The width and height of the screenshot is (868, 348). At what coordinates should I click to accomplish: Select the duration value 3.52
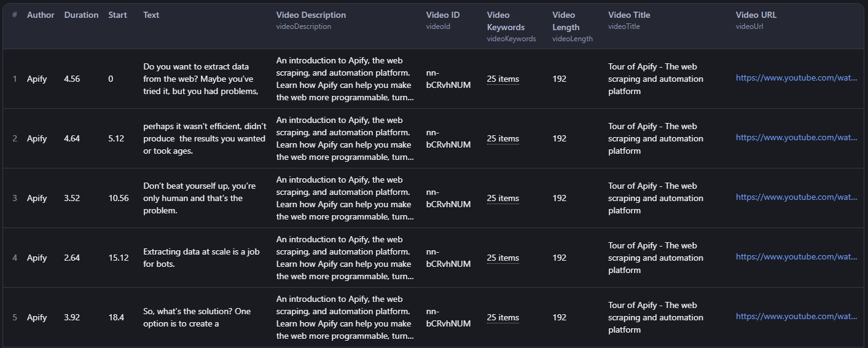tap(72, 198)
